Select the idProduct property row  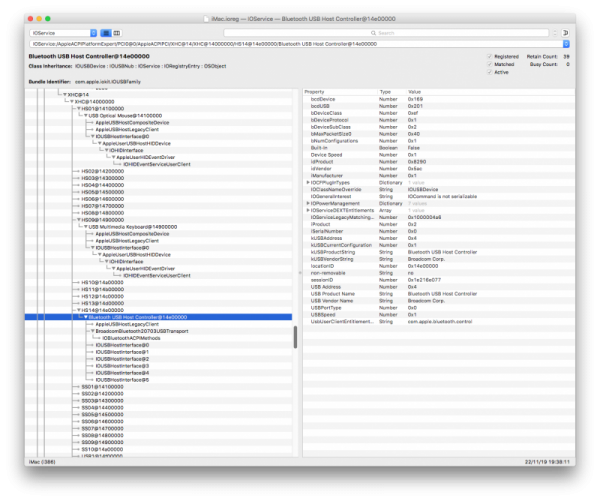(439, 162)
